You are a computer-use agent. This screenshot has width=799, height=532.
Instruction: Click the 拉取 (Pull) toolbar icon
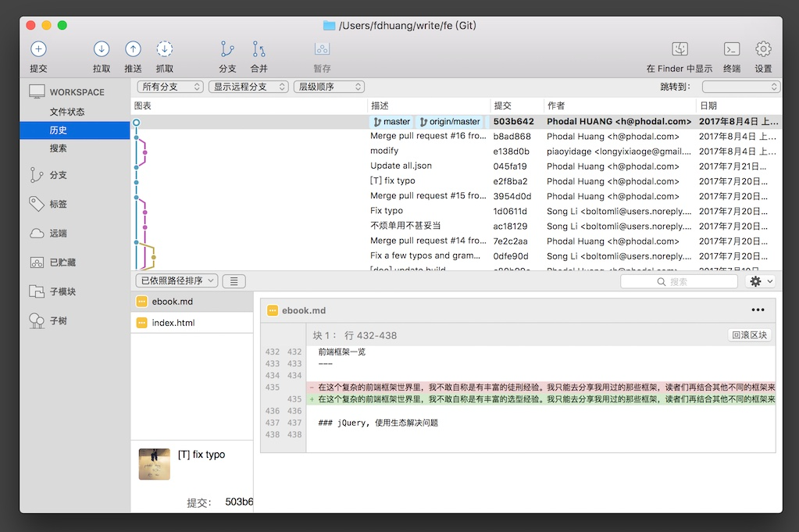pyautogui.click(x=102, y=49)
